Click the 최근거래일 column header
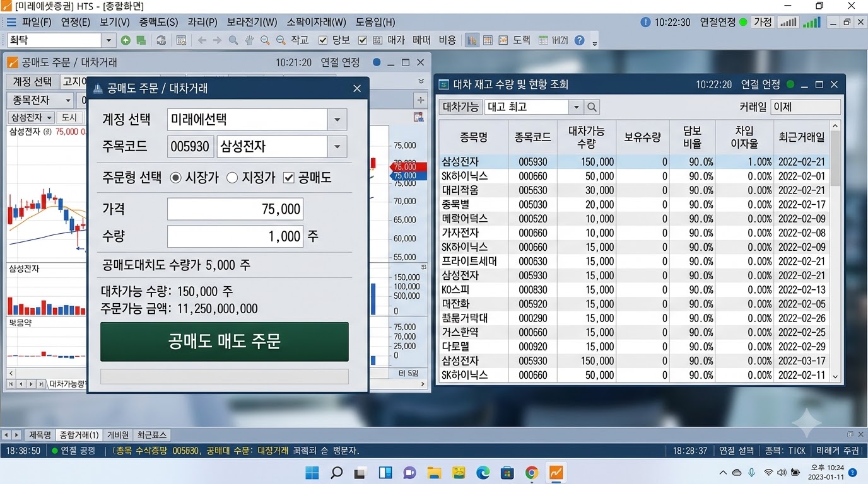This screenshot has width=868, height=484. (x=801, y=137)
